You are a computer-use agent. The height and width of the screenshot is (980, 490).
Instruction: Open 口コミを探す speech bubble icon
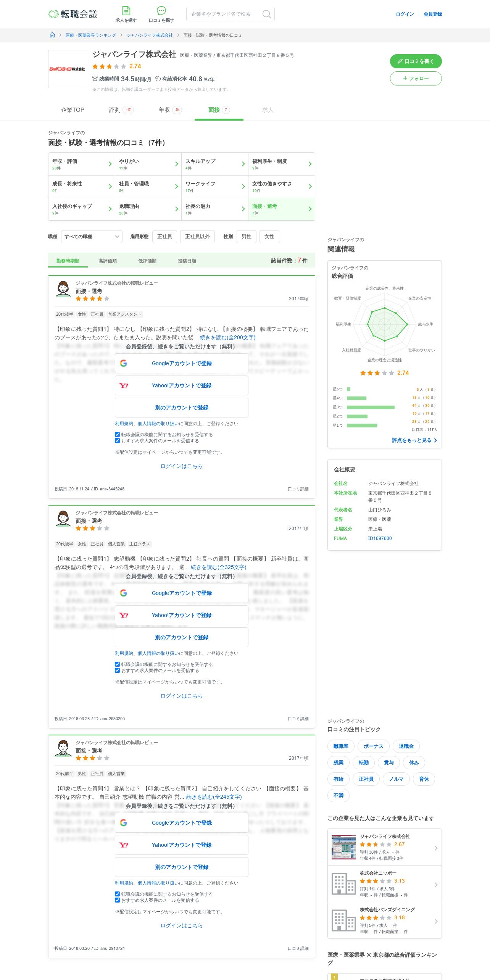(161, 11)
